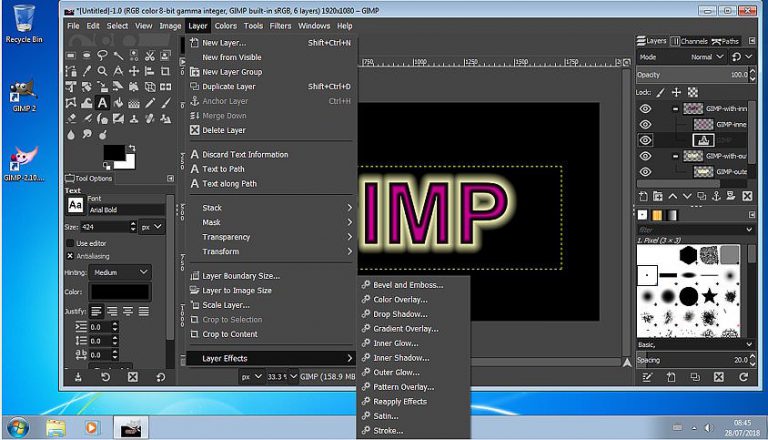The width and height of the screenshot is (768, 440).
Task: Click the Windows Start button
Action: click(18, 427)
